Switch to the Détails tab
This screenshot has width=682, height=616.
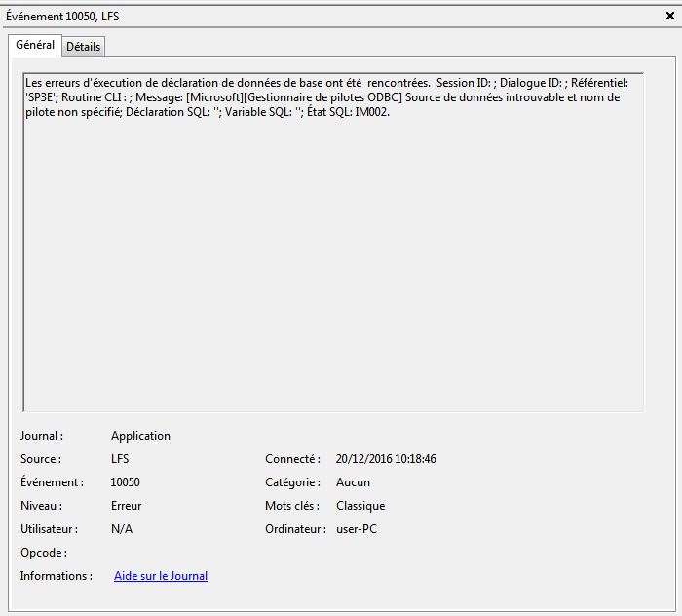pos(83,47)
